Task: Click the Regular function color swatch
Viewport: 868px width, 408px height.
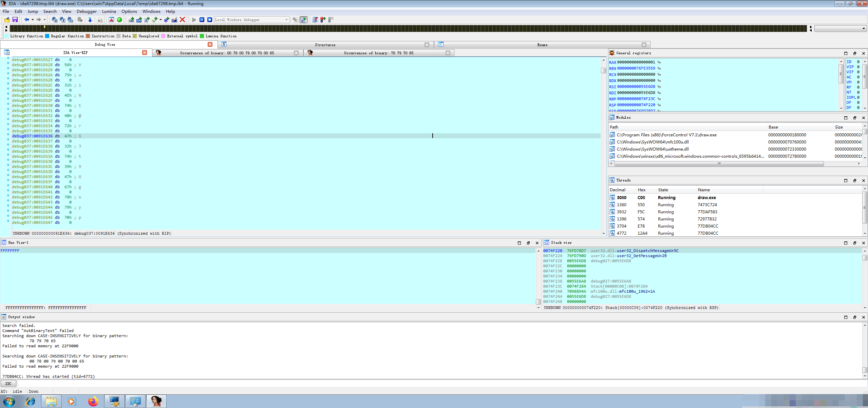Action: click(47, 36)
